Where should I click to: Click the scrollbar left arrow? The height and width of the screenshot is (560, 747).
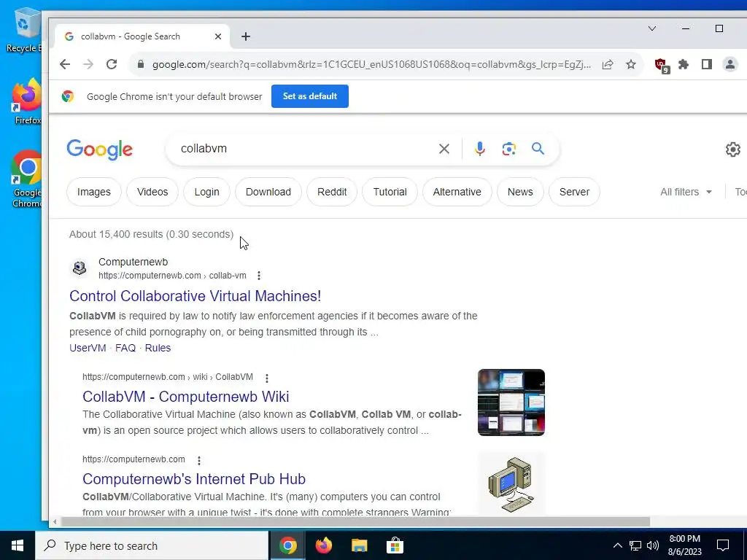(55, 522)
